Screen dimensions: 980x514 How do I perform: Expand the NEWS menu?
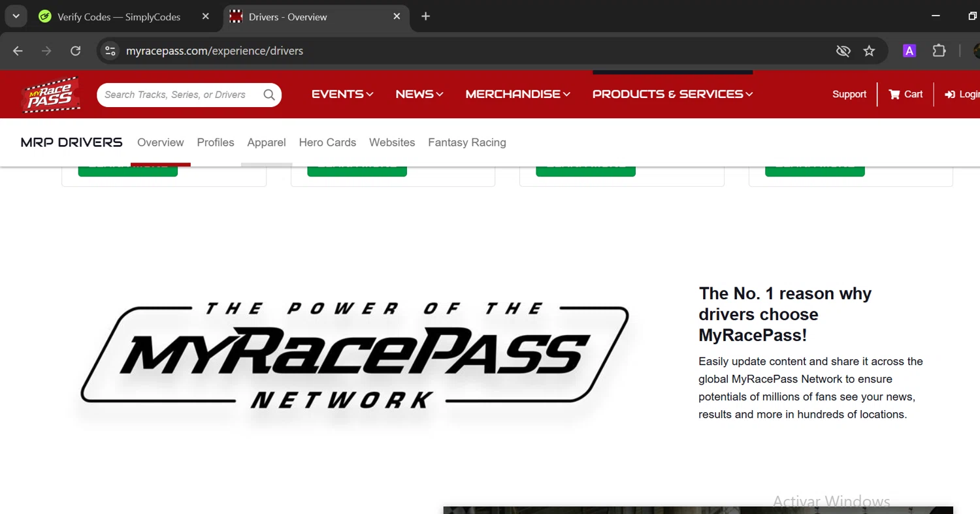click(419, 94)
